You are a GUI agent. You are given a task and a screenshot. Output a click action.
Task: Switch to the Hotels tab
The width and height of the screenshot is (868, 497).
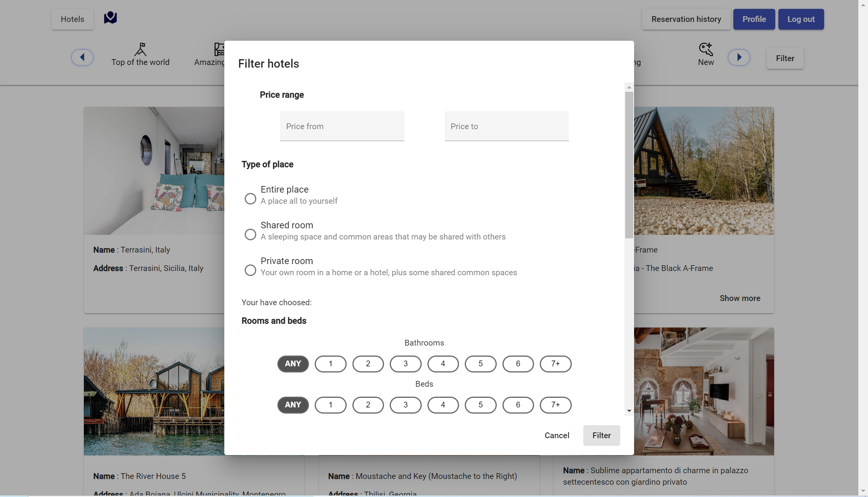72,19
